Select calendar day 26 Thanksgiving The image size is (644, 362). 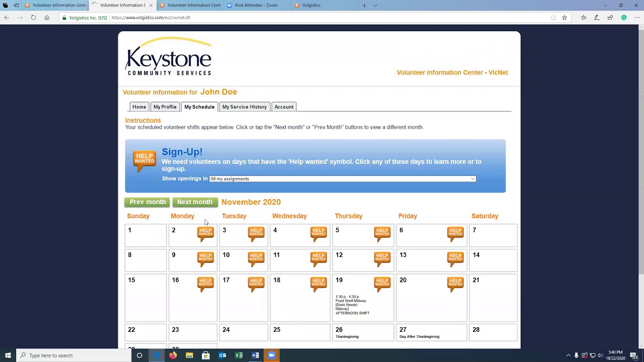pyautogui.click(x=363, y=332)
